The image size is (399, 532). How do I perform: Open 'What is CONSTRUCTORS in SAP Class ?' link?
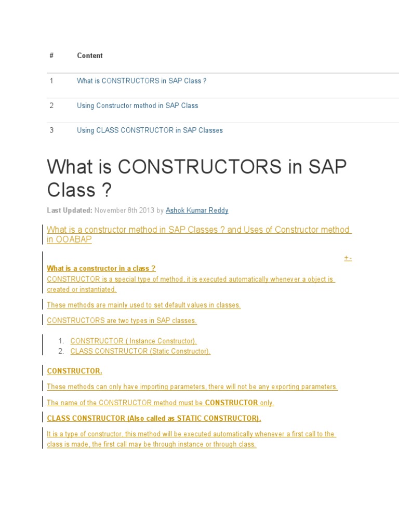pyautogui.click(x=141, y=81)
